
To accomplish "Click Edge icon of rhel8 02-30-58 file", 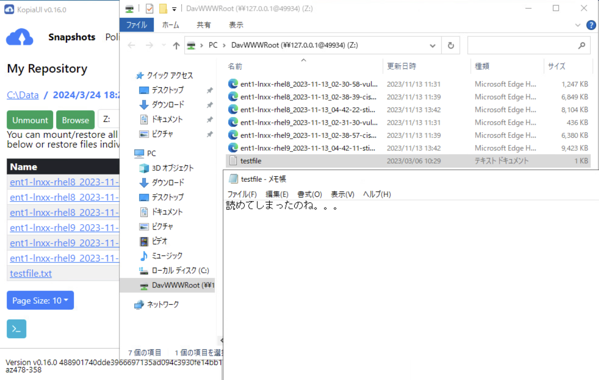I will click(233, 84).
